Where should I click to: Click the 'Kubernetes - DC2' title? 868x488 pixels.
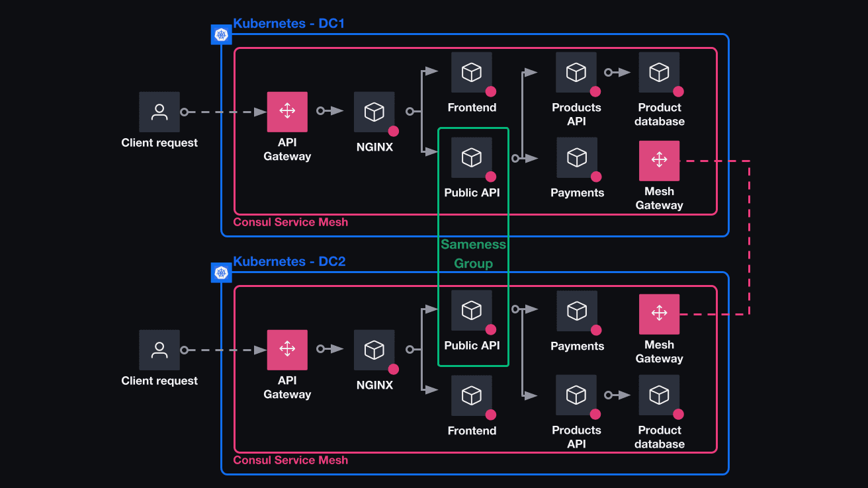click(289, 261)
